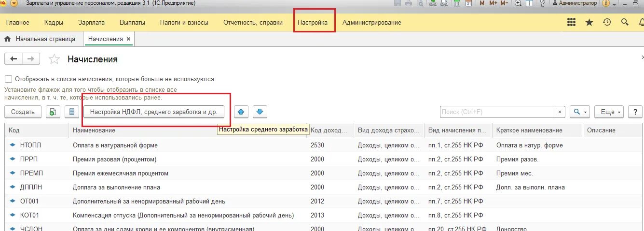The width and height of the screenshot is (644, 231).
Task: Open the info icon beside Администратор
Action: [x=605, y=3]
